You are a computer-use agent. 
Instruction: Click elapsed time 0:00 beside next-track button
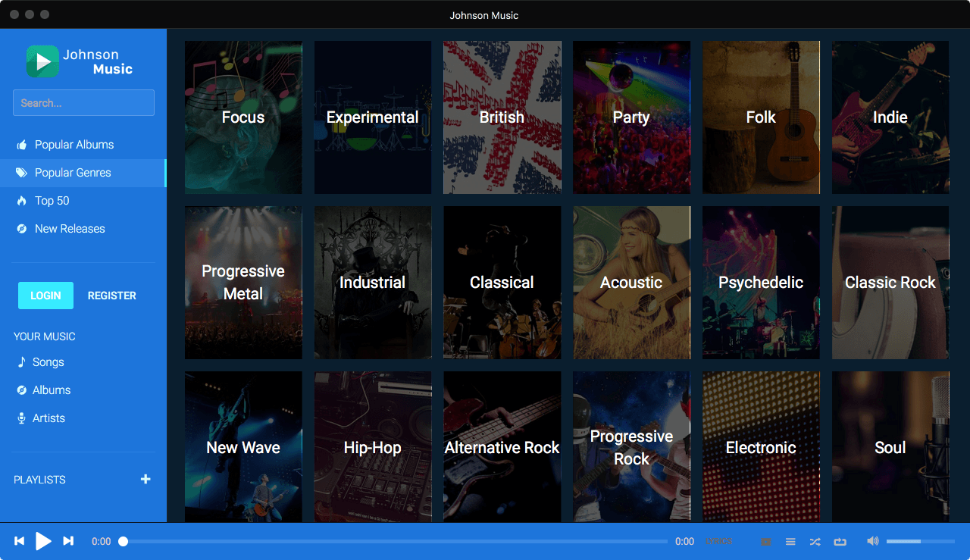click(x=102, y=542)
